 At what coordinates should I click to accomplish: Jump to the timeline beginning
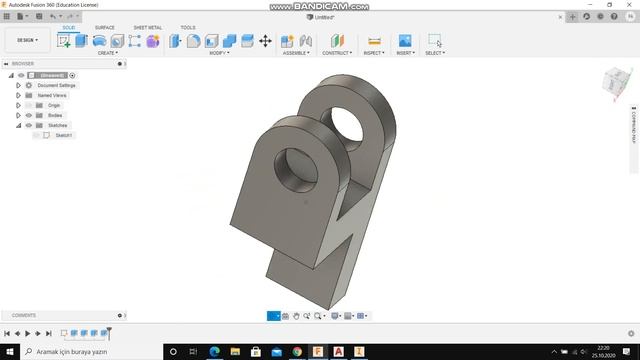pyautogui.click(x=7, y=333)
